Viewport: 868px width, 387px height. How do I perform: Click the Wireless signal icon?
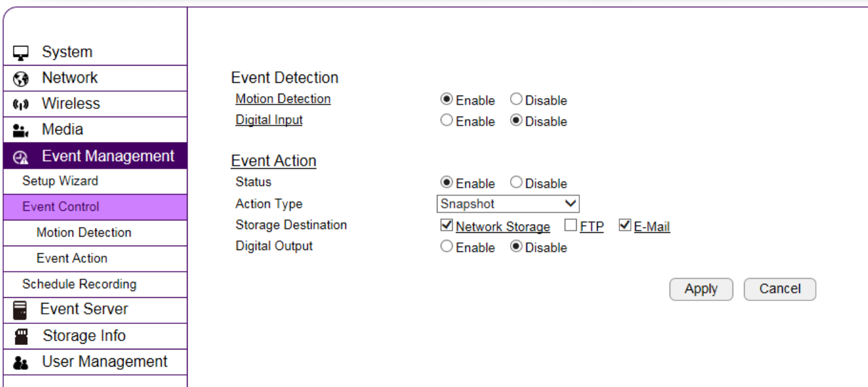pyautogui.click(x=21, y=104)
